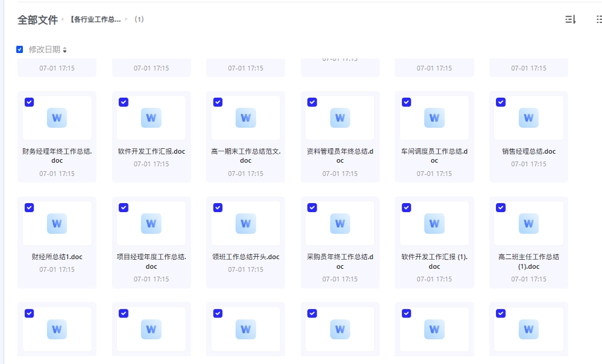Open the Word icon of 销售经理总结.doc
This screenshot has width=602, height=364.
pyautogui.click(x=528, y=118)
